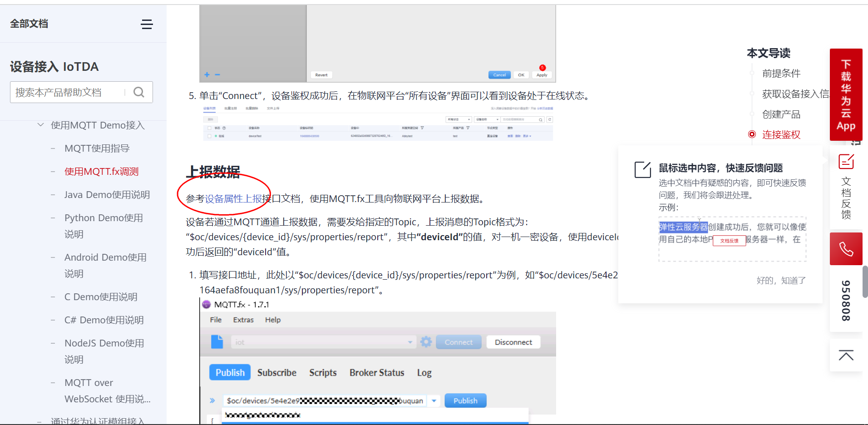Follow the 设备属性上报 link

[234, 199]
